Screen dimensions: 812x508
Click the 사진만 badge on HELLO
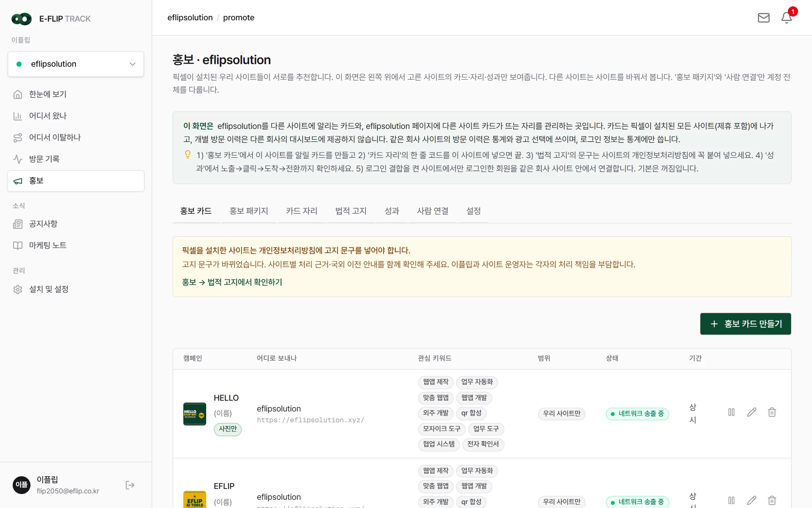tap(227, 429)
